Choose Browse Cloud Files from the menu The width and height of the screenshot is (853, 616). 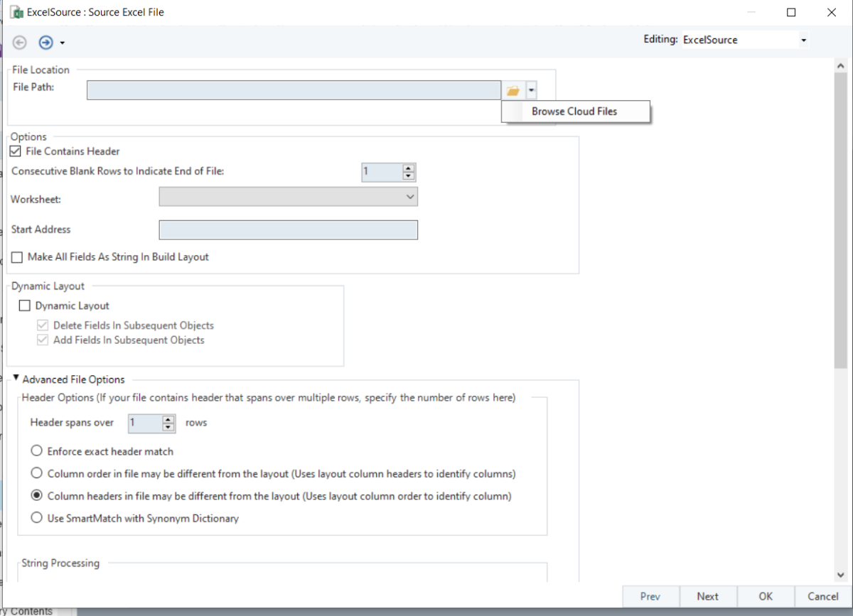point(574,112)
